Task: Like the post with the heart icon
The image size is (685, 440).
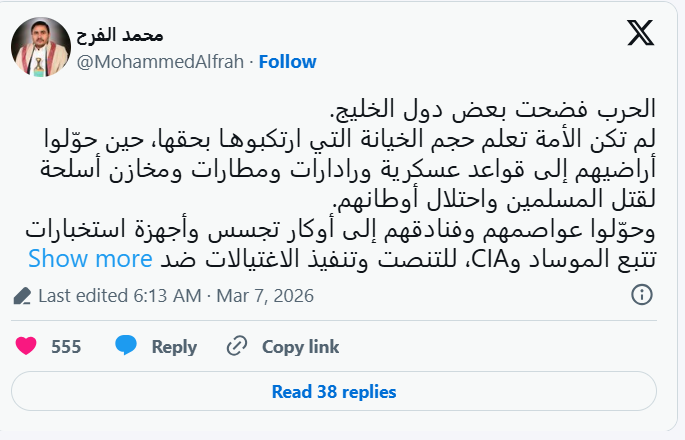Action: click(x=27, y=347)
